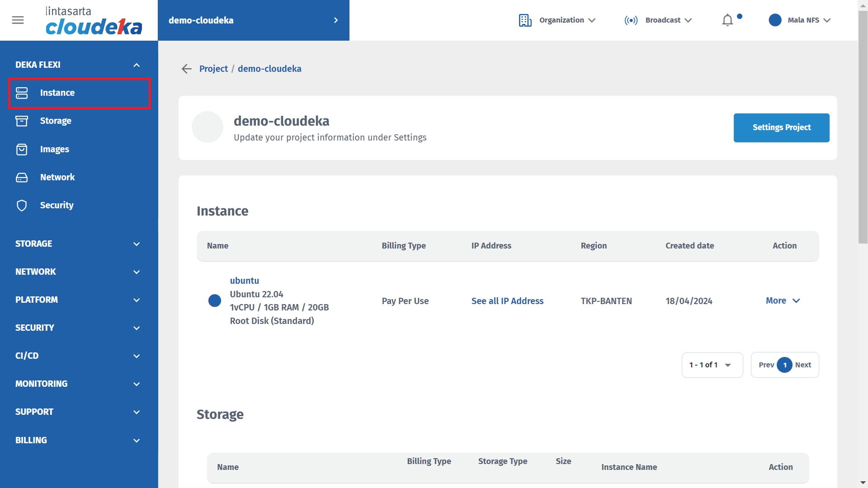Expand the MONITORING sidebar section
The image size is (868, 488).
137,384
